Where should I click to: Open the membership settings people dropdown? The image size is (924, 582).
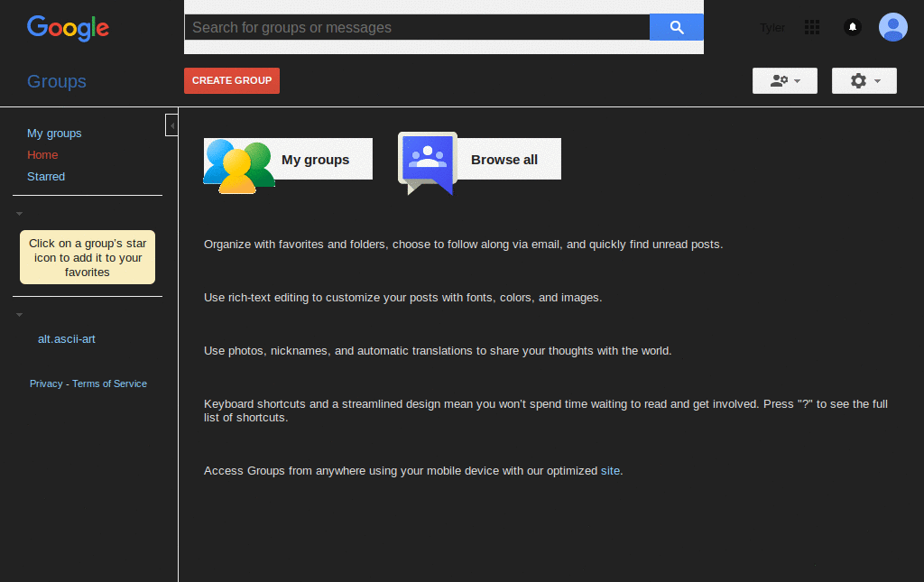click(785, 80)
